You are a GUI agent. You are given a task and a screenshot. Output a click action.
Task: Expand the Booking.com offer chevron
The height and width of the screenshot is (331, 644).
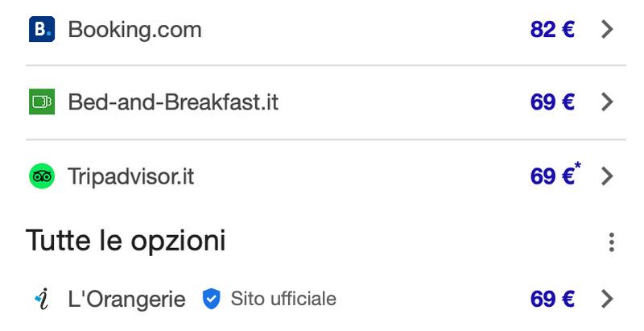(608, 30)
